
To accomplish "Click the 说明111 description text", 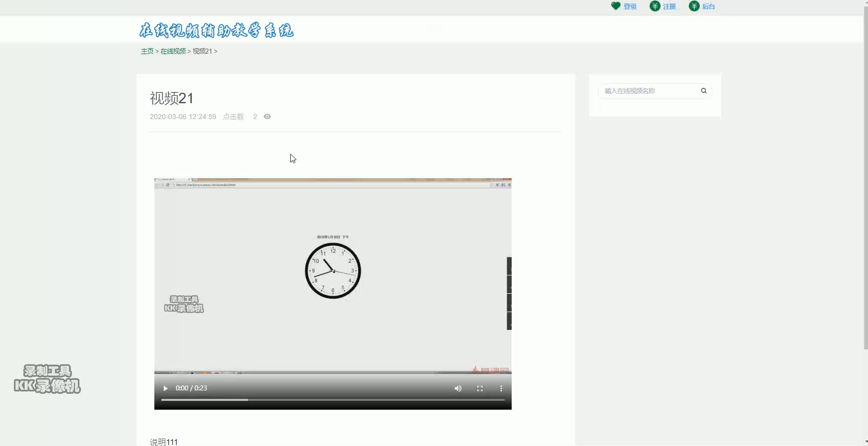I will coord(164,442).
